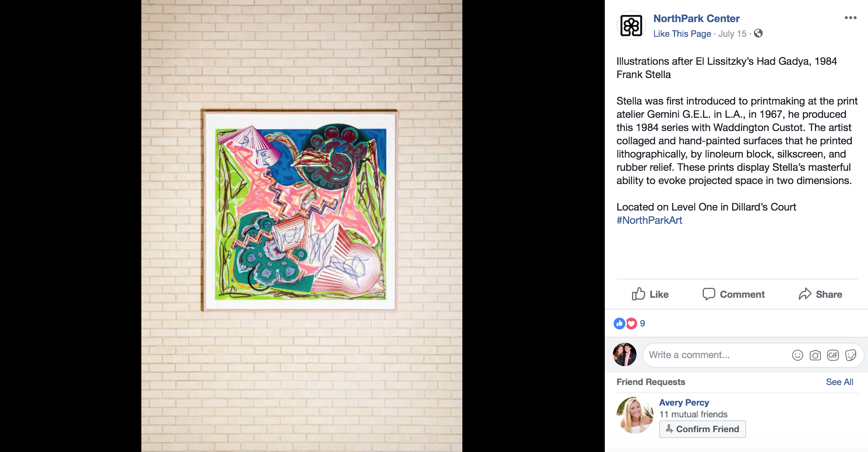Click the NorthPark Center logo avatar
Screen dimensions: 868x452
point(631,25)
